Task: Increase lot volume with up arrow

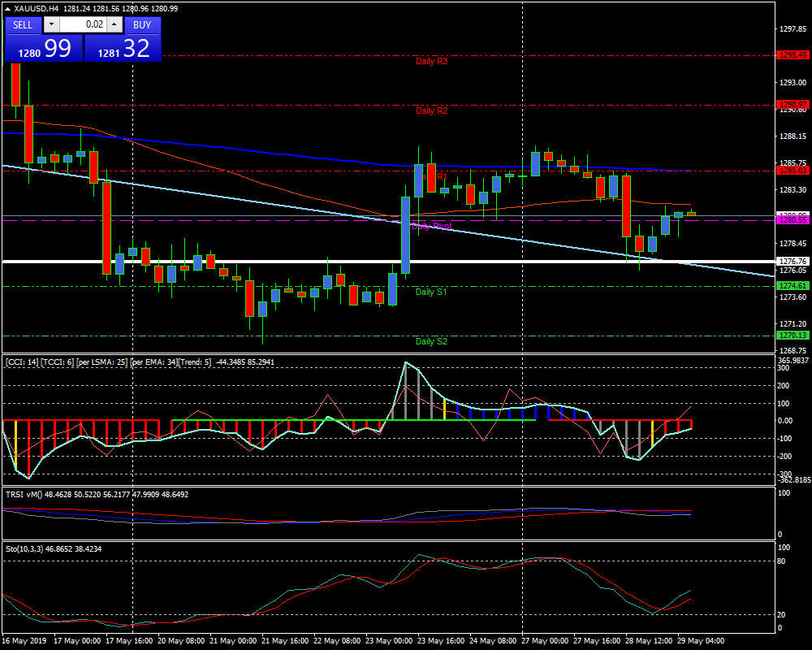Action: pyautogui.click(x=114, y=24)
